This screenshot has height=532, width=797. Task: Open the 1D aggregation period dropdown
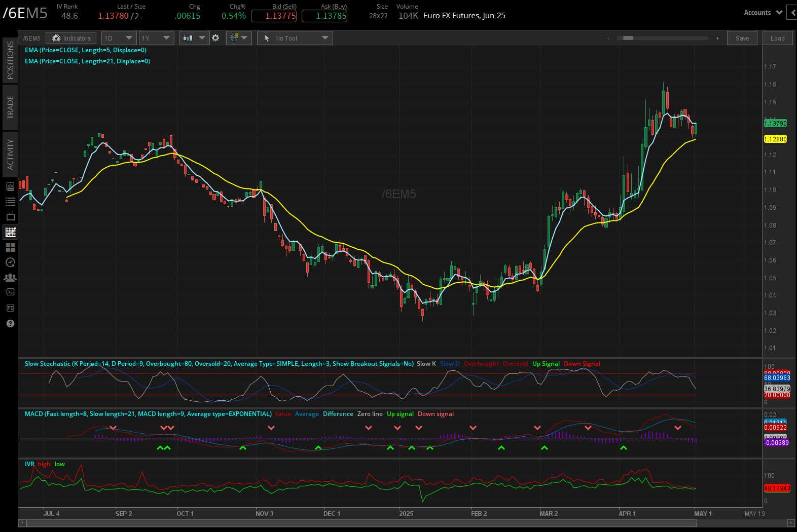118,38
